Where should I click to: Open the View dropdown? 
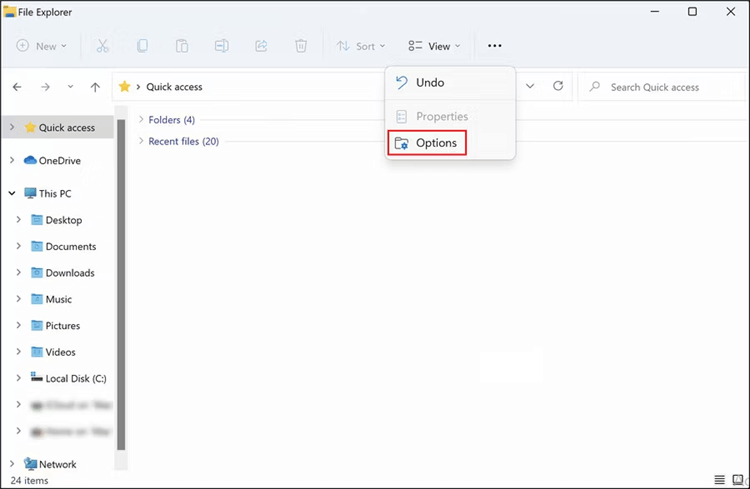tap(434, 46)
